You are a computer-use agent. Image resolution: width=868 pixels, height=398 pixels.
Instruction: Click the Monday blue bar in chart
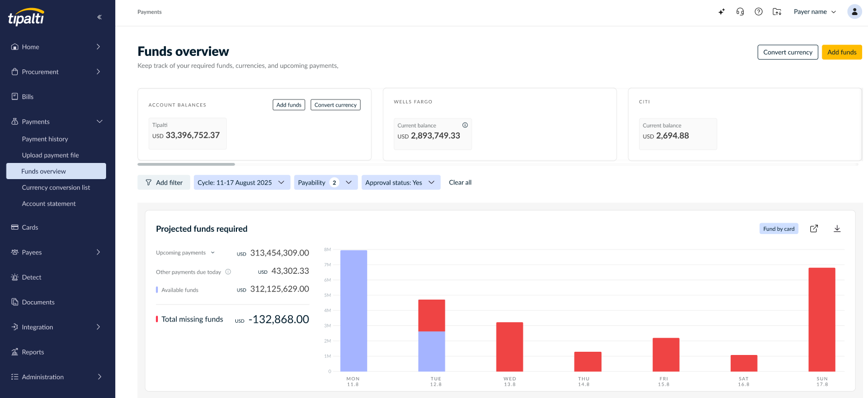354,310
